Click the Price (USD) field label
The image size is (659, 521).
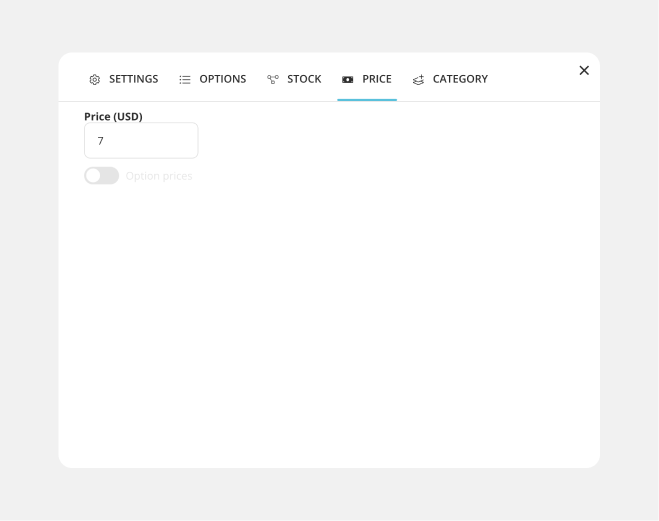point(113,117)
